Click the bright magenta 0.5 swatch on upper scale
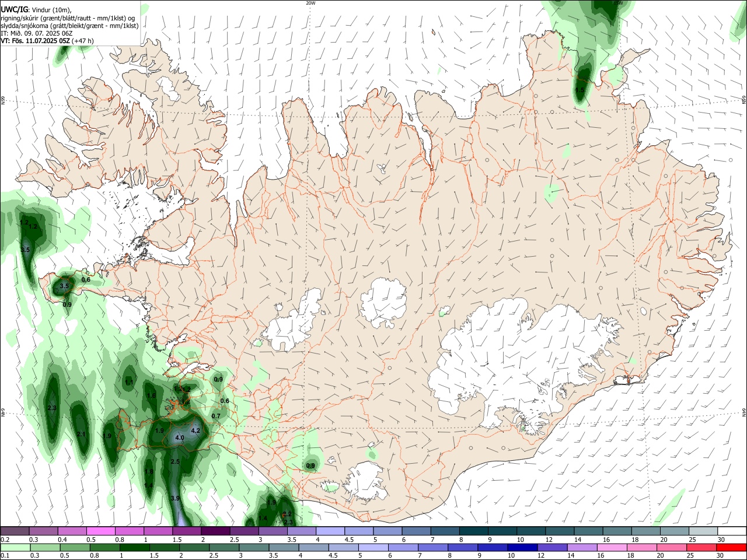 (x=100, y=531)
